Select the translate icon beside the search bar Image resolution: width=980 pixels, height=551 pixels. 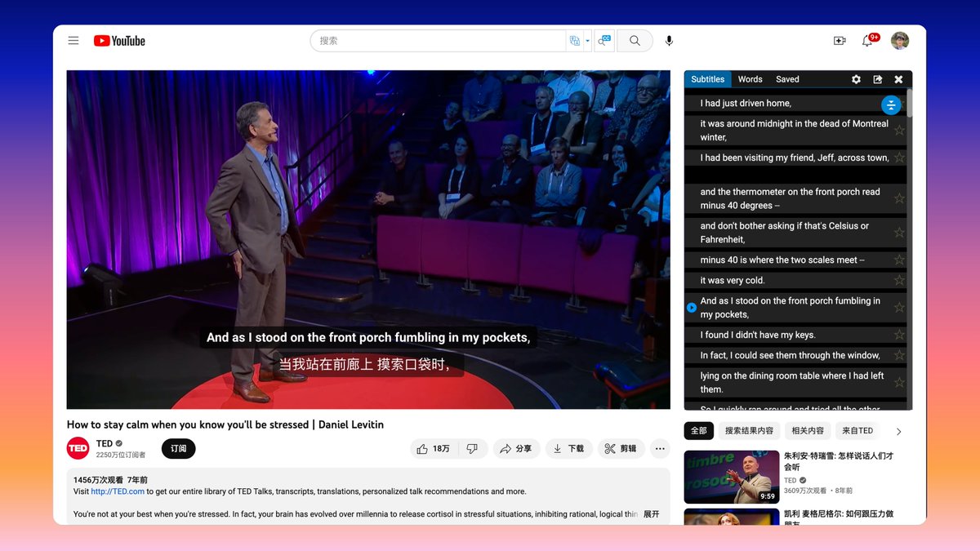click(x=576, y=40)
